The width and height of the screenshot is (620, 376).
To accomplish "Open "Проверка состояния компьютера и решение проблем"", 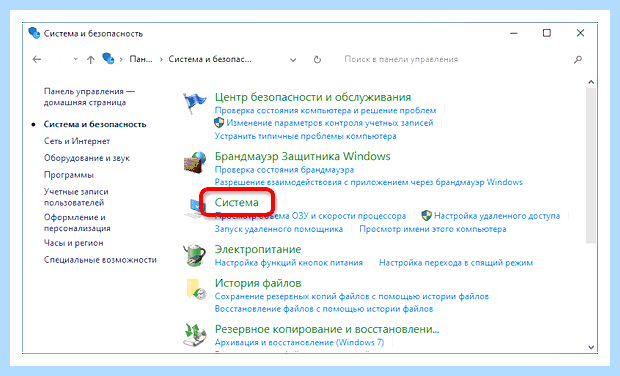I will (325, 110).
